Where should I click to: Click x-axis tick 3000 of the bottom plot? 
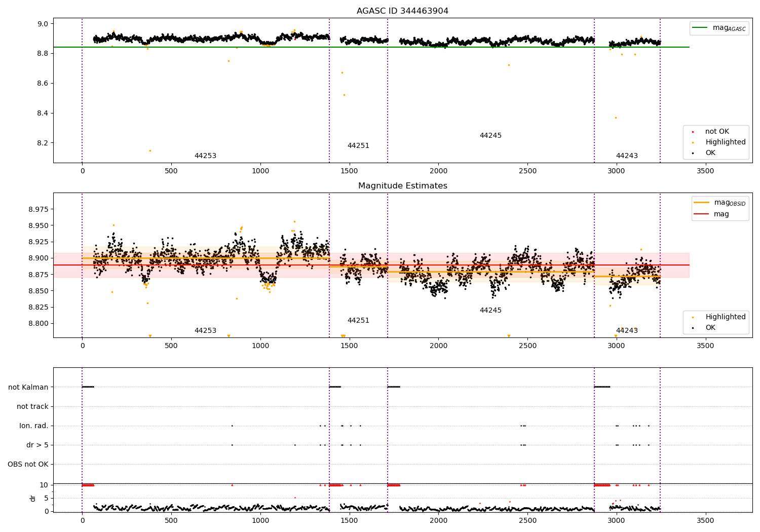(x=616, y=520)
